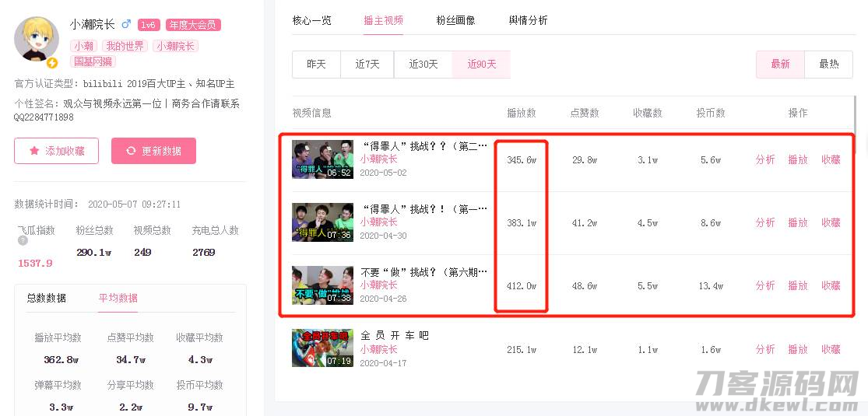Click 分析 for the 2020-04-30 video

click(x=765, y=222)
